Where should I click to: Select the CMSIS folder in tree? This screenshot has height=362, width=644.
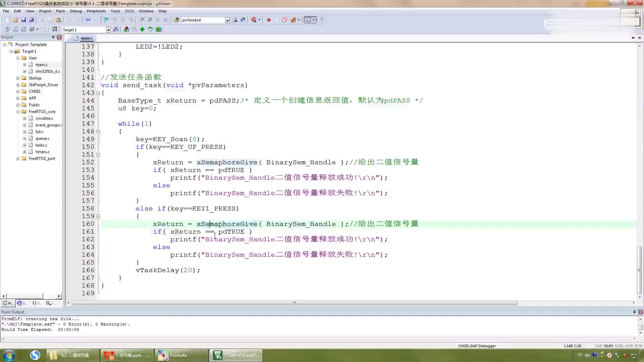coord(34,92)
